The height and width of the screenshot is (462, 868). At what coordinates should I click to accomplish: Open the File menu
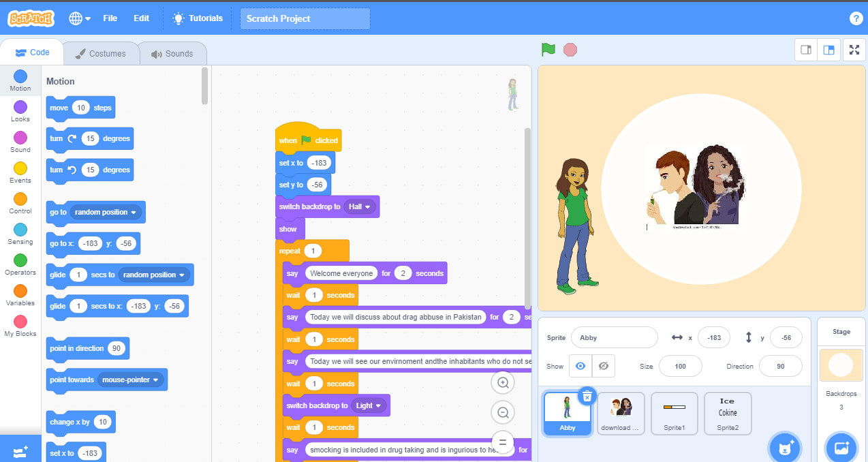110,18
